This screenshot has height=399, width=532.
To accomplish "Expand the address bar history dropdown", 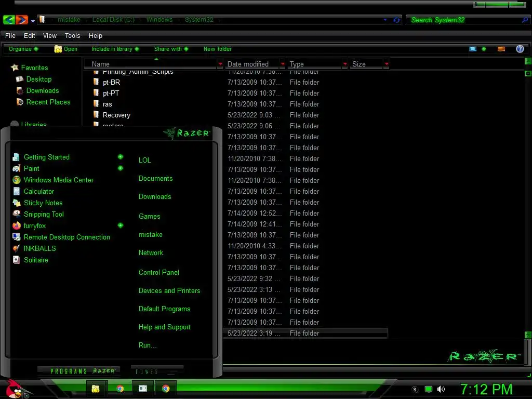I will click(x=385, y=20).
